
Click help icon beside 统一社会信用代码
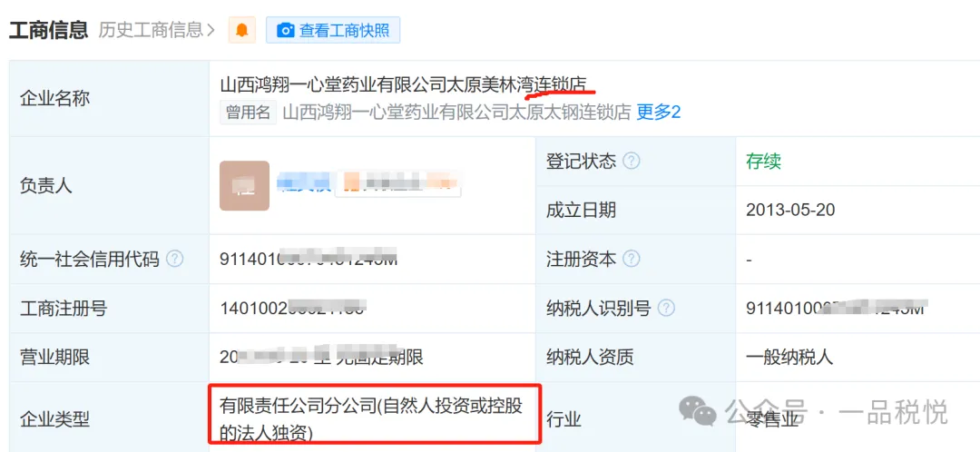(175, 258)
